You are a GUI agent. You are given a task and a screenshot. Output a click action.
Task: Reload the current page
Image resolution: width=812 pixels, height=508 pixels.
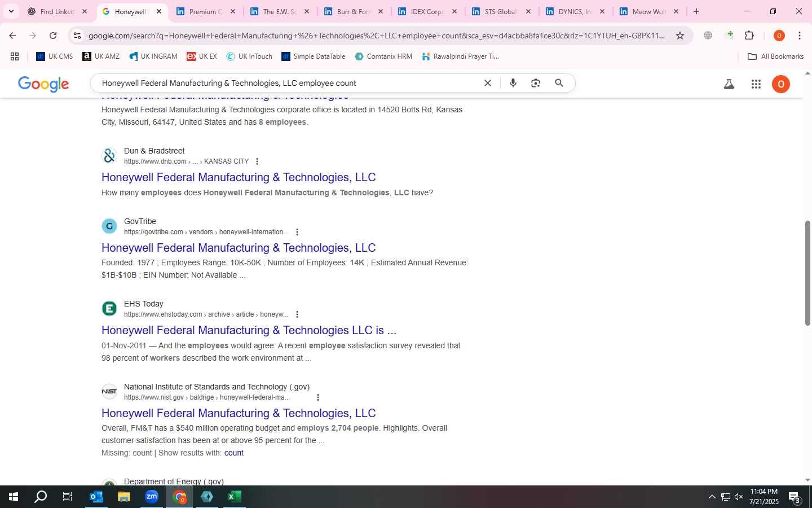[53, 36]
